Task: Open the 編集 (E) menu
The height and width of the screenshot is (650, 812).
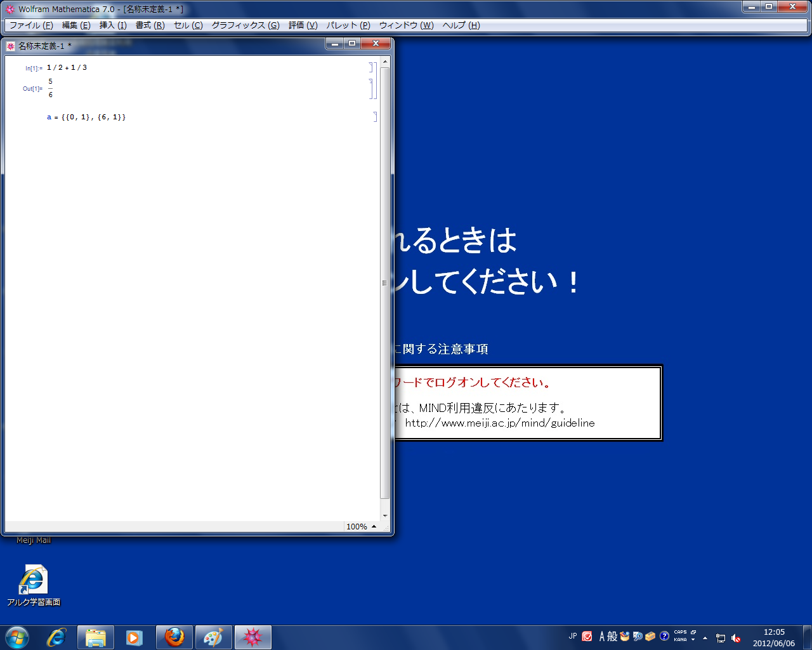Action: pos(76,25)
